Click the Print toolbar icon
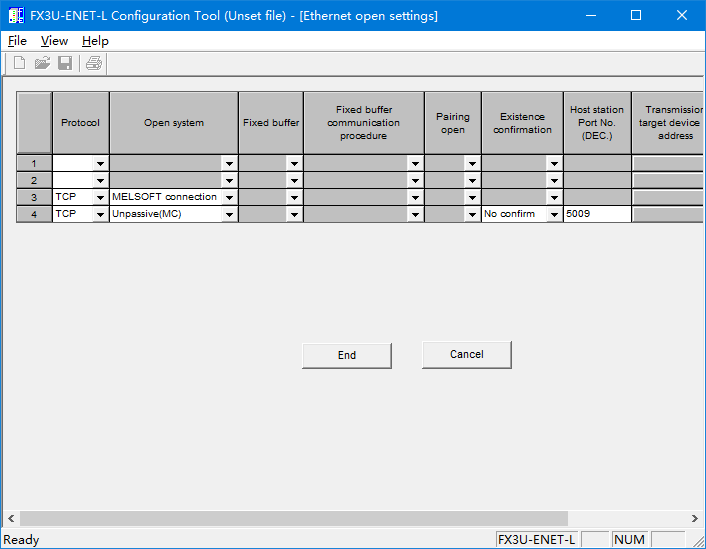706x549 pixels. [x=93, y=64]
